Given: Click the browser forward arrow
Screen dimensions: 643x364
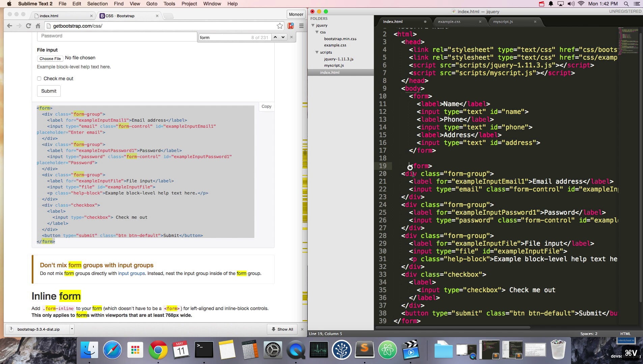Looking at the screenshot, I should pos(19,26).
